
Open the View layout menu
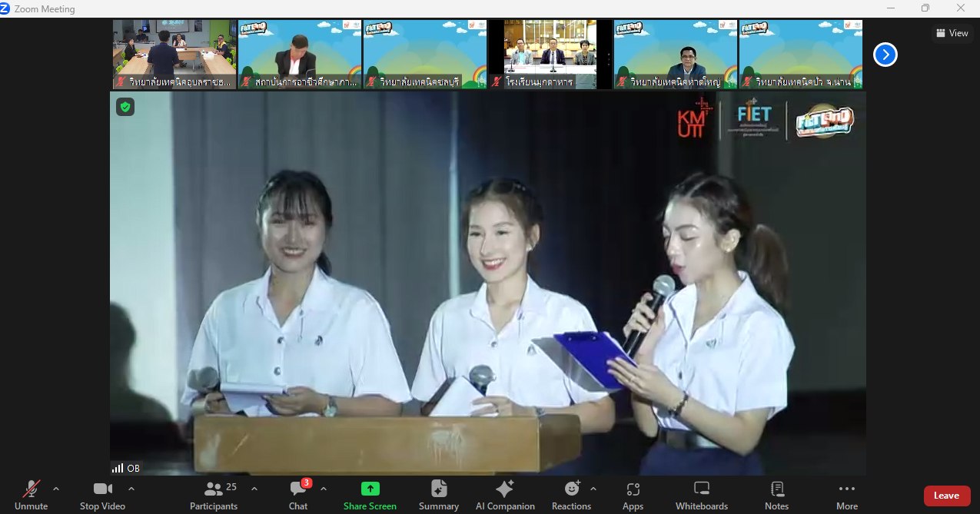952,33
